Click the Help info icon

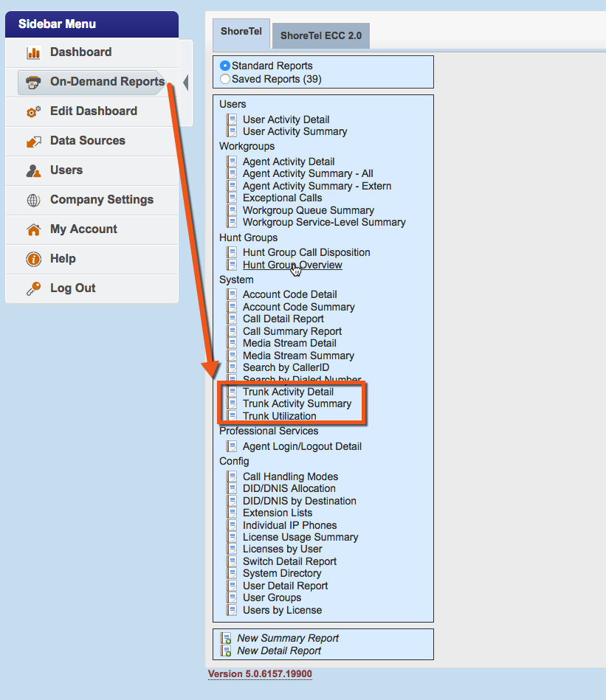pyautogui.click(x=33, y=260)
